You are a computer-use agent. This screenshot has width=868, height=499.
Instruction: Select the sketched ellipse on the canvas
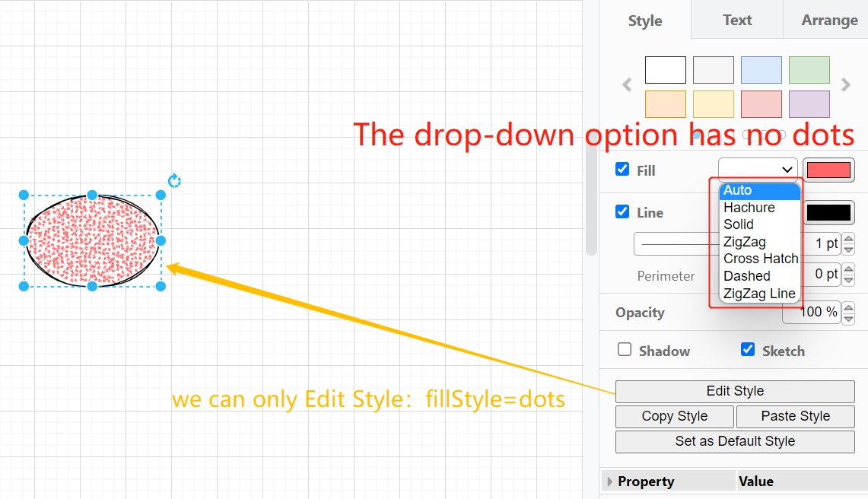click(93, 241)
